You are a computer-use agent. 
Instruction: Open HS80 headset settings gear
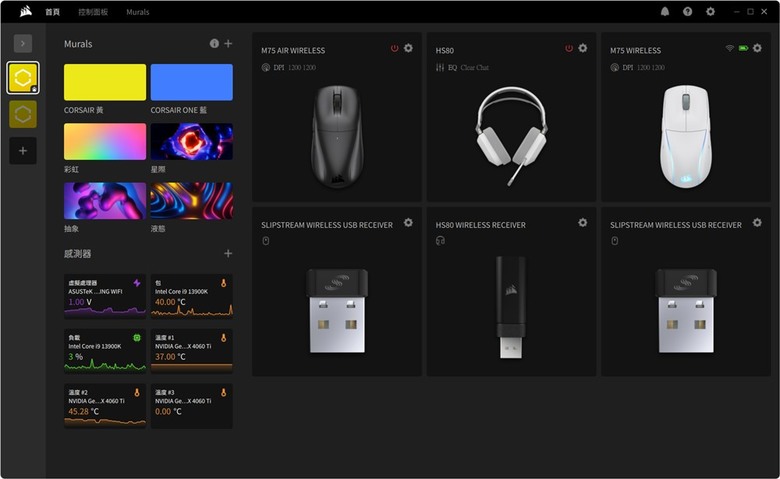pos(583,48)
